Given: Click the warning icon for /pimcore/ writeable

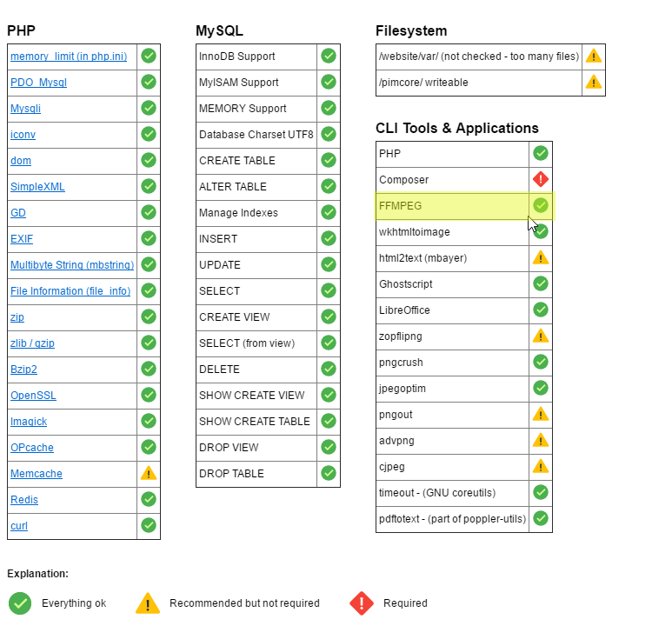Looking at the screenshot, I should pos(594,82).
